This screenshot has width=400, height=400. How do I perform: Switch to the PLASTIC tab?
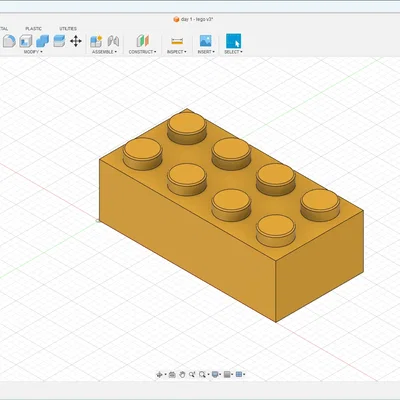tap(34, 29)
